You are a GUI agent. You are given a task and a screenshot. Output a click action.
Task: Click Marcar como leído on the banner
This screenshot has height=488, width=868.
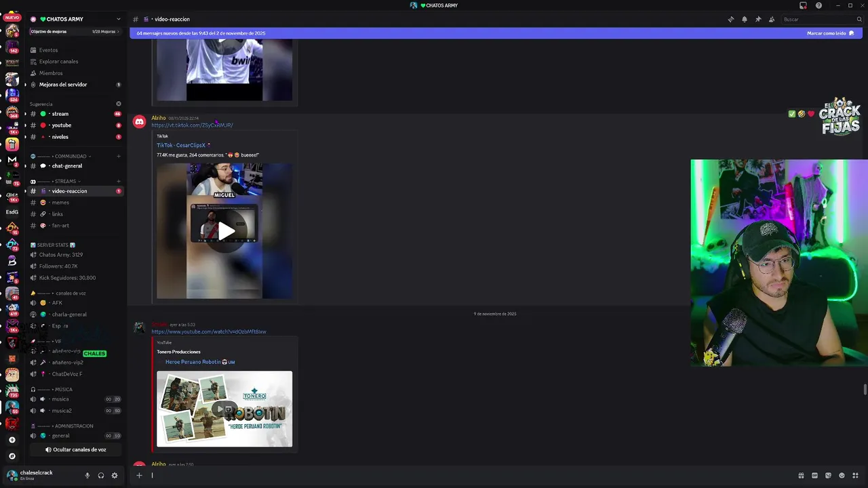coord(830,33)
